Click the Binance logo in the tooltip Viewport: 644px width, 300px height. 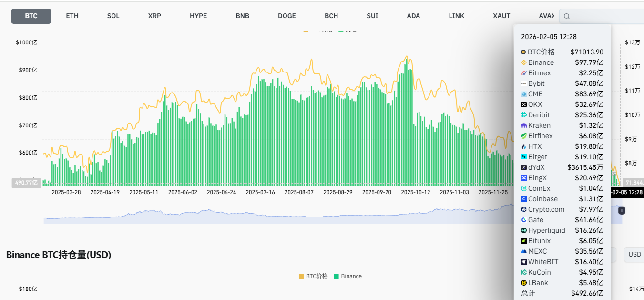pos(523,62)
